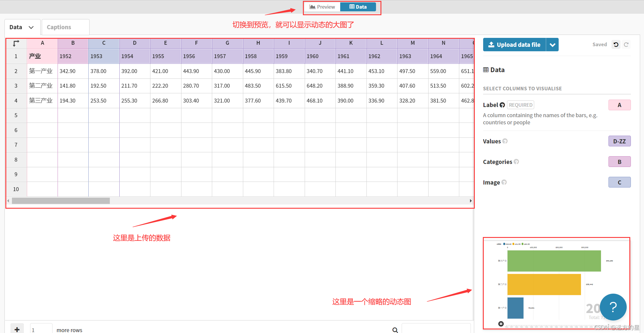Click the help icon next to Values
This screenshot has width=644, height=333.
pyautogui.click(x=505, y=141)
